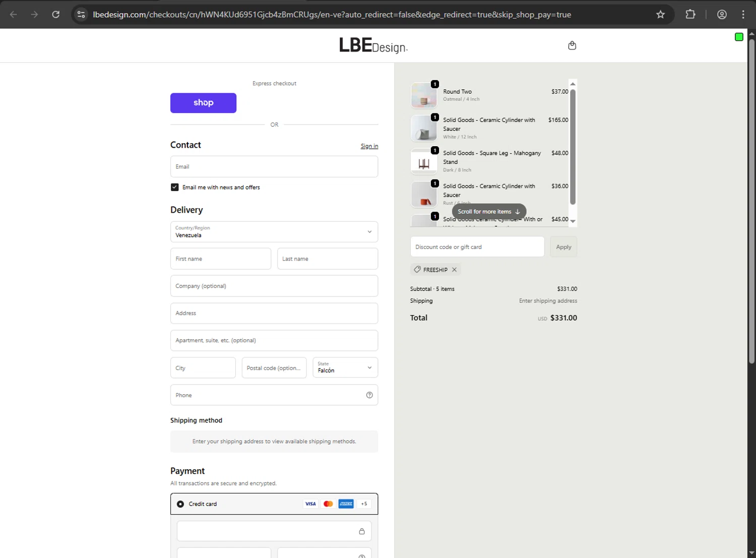Open the Country/Region dropdown

pos(274,232)
